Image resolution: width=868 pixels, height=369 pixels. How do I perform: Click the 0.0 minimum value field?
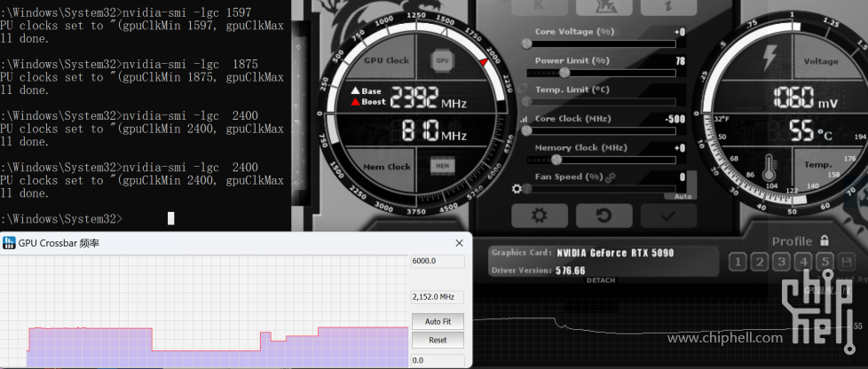tap(438, 360)
